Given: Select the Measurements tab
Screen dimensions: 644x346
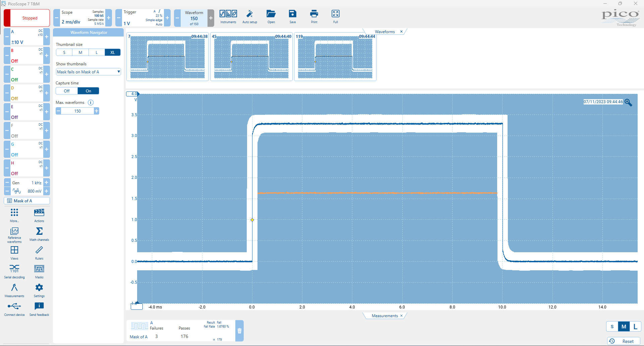Looking at the screenshot, I should coord(385,316).
